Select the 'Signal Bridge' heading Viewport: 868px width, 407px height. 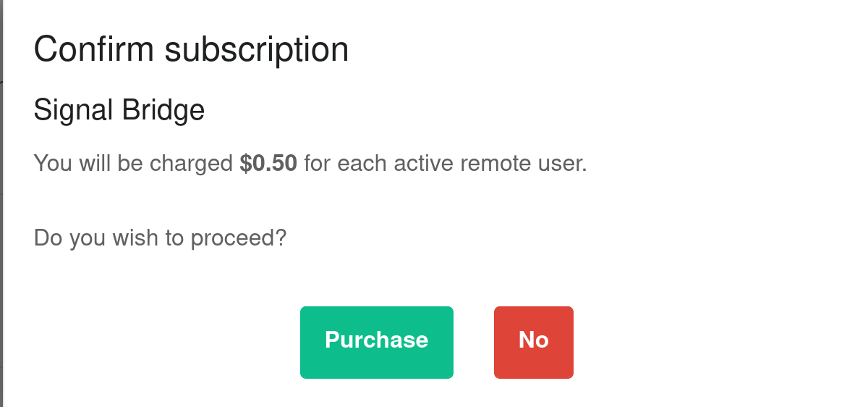point(119,111)
